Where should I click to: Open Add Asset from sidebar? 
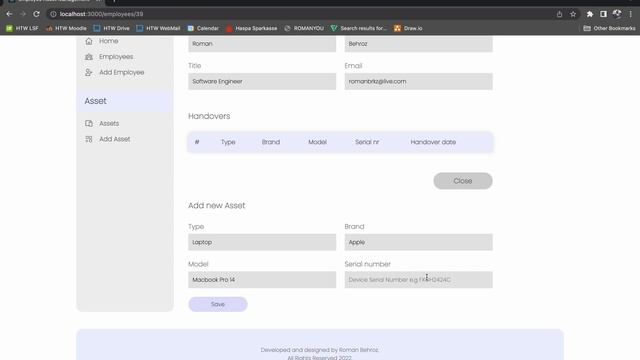click(x=115, y=139)
